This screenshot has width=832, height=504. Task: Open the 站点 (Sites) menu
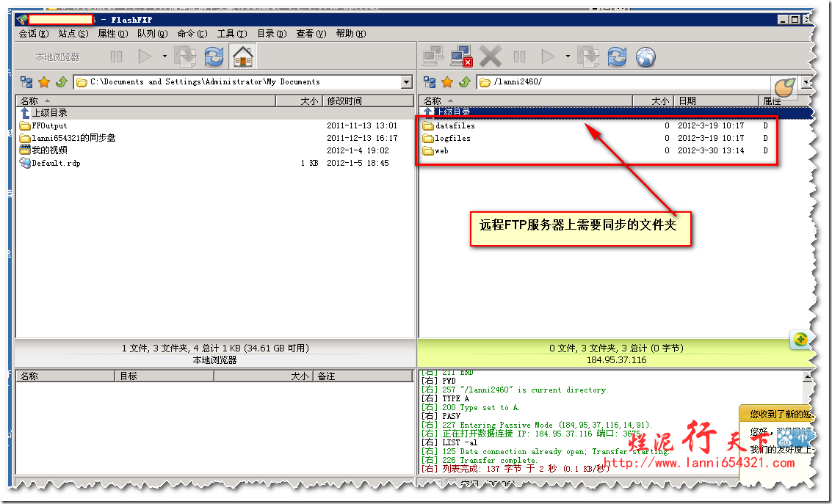click(x=73, y=34)
